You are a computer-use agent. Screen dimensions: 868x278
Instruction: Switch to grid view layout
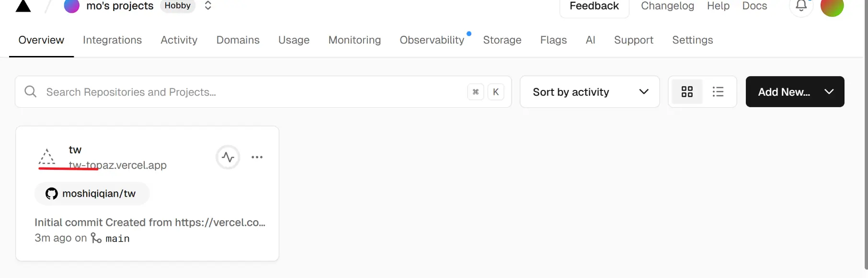coord(687,91)
